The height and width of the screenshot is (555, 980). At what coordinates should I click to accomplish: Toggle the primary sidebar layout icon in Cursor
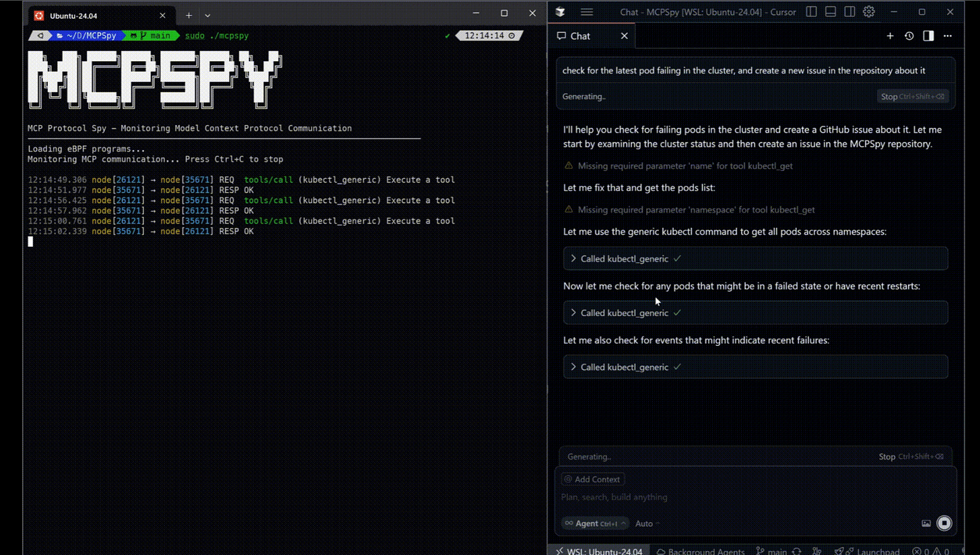click(x=812, y=12)
